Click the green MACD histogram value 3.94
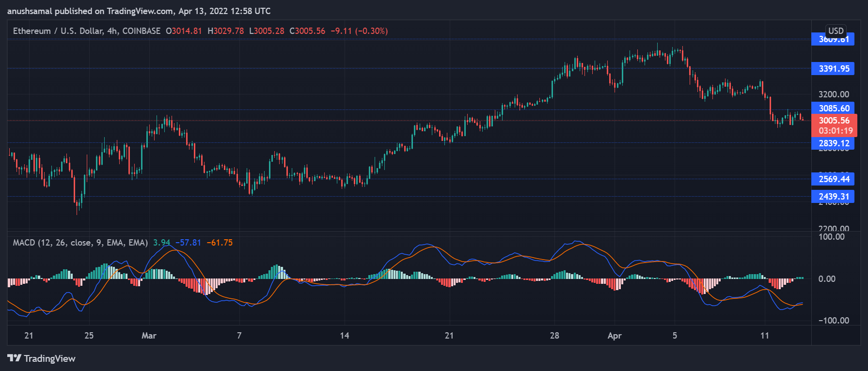 click(161, 243)
